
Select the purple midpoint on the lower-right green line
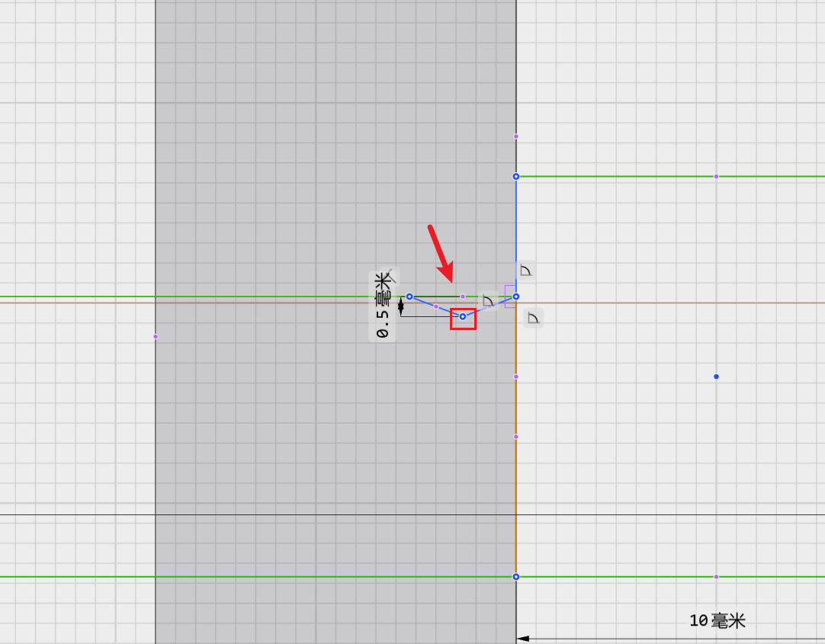pyautogui.click(x=716, y=577)
